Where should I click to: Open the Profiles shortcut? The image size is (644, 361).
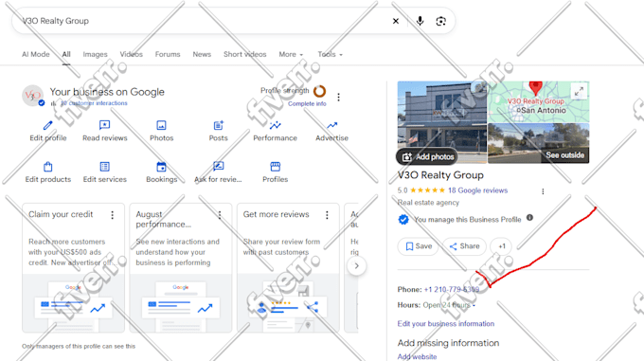tap(276, 172)
